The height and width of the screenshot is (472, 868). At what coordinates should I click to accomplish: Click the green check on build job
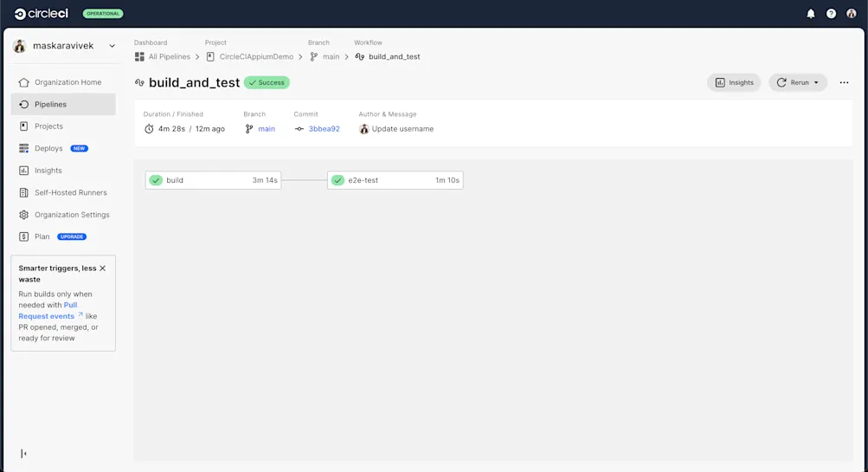pos(156,180)
